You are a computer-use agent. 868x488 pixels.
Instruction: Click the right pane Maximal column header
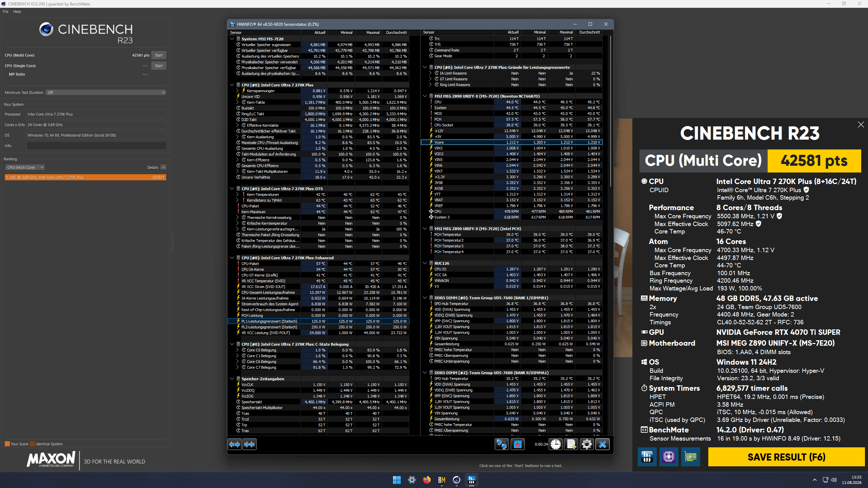point(561,33)
